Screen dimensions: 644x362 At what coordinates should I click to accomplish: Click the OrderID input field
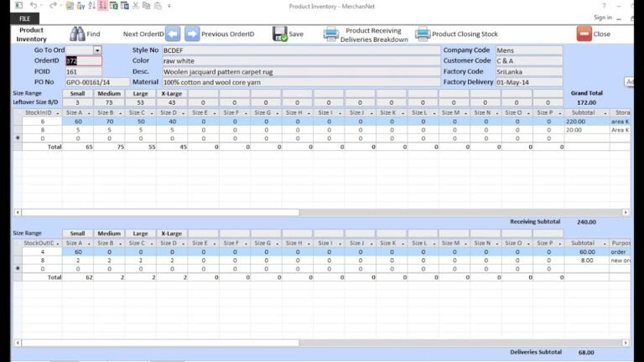83,61
